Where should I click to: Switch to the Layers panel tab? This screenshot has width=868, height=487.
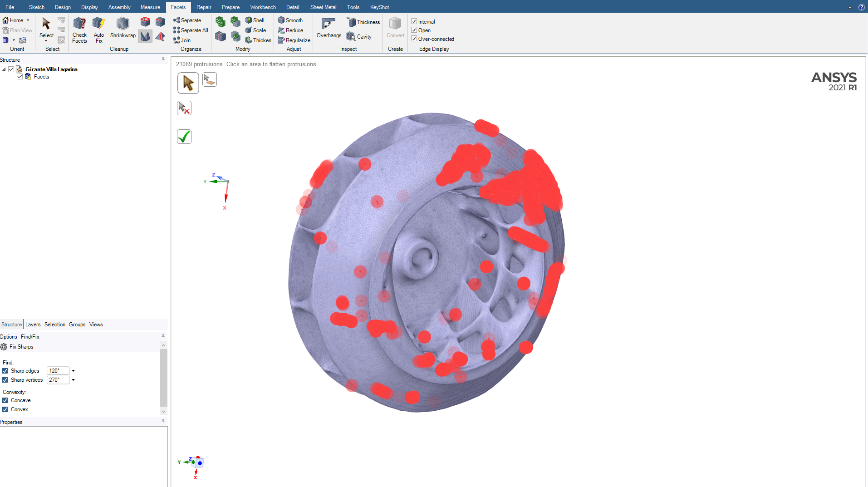coord(33,325)
